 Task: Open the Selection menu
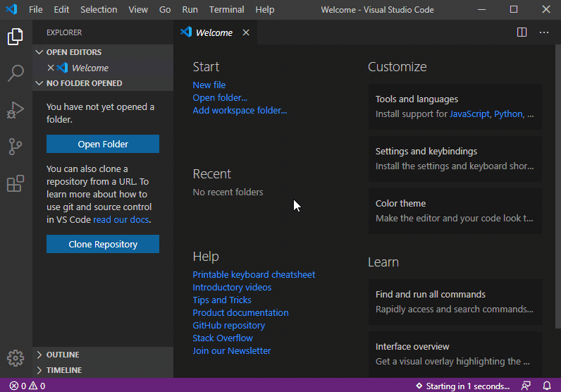coord(99,10)
